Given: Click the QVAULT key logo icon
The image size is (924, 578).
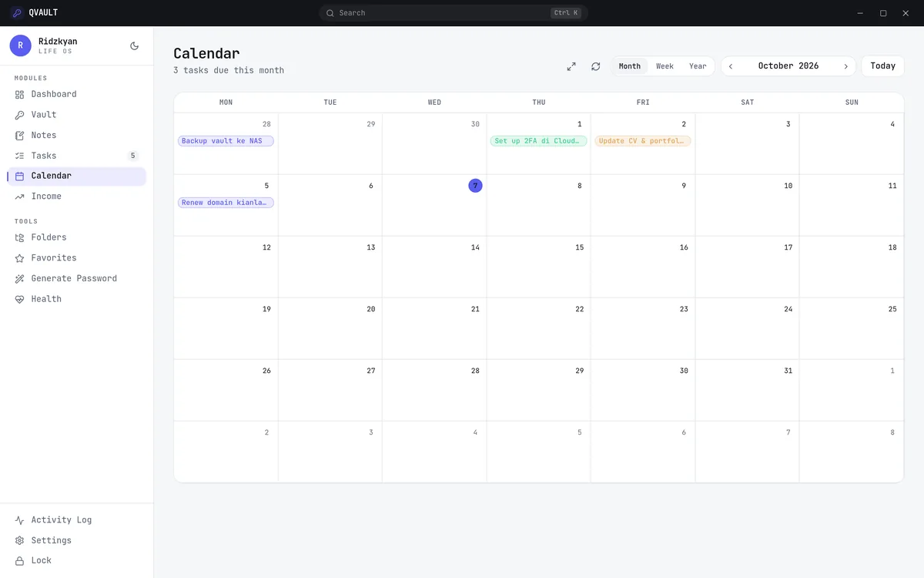Looking at the screenshot, I should (x=17, y=13).
